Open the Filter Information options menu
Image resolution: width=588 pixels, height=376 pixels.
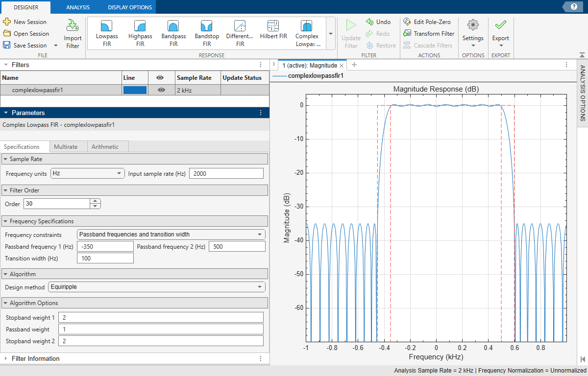[261, 358]
